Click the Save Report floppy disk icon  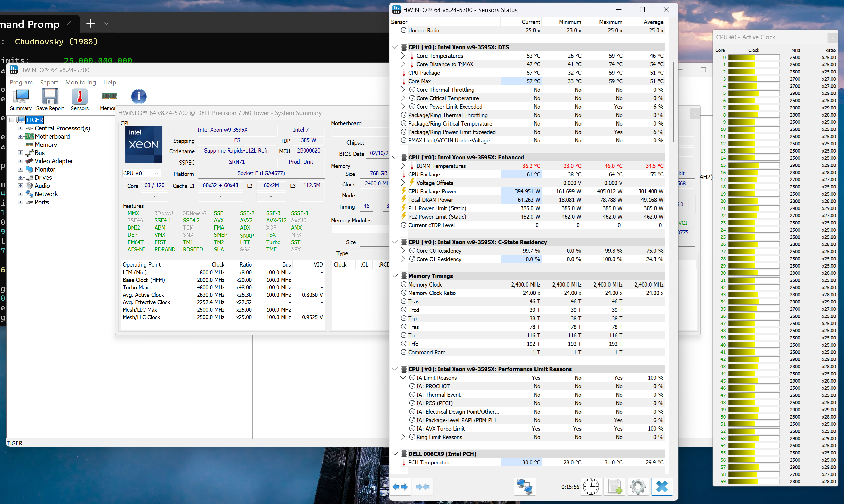pos(50,97)
